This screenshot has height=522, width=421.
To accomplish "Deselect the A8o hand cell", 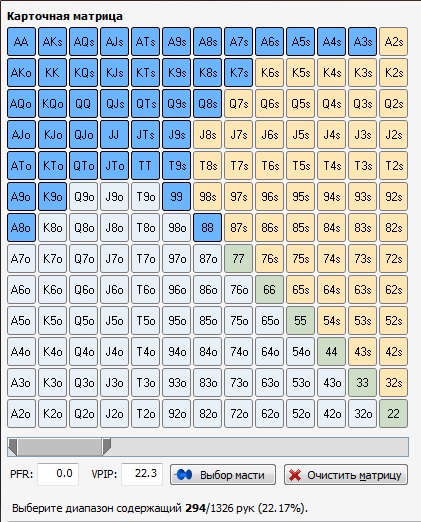I will (x=21, y=228).
